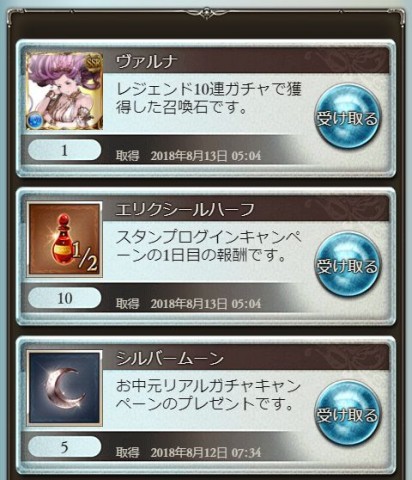This screenshot has width=412, height=480.
Task: Open the ヴァルナ summon stone portrait
Action: click(64, 91)
